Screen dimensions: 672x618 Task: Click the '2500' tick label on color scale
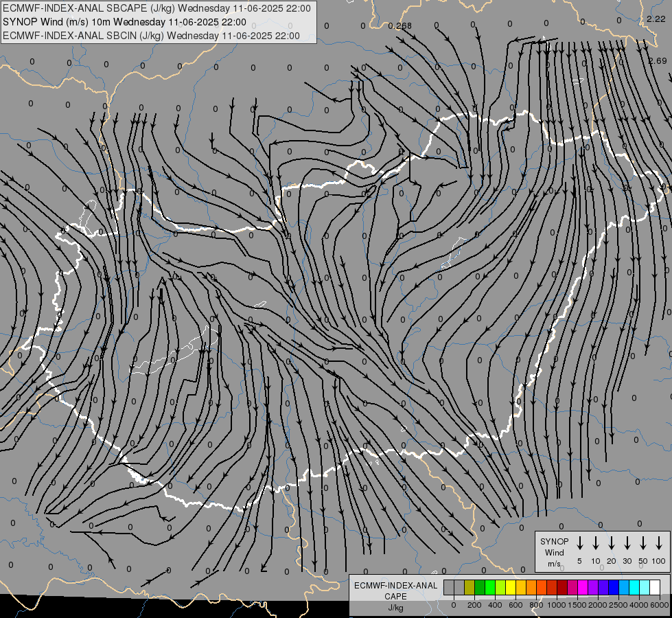[x=618, y=605]
